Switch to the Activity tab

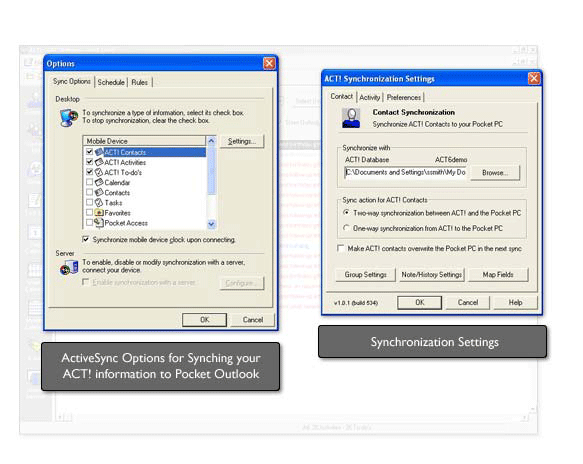[370, 97]
